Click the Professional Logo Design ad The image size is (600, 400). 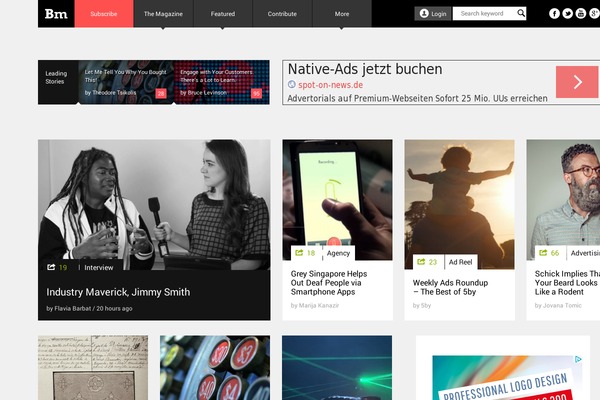click(507, 378)
